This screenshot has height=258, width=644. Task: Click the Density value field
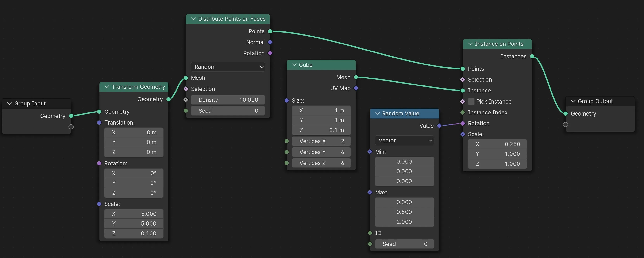tap(228, 100)
